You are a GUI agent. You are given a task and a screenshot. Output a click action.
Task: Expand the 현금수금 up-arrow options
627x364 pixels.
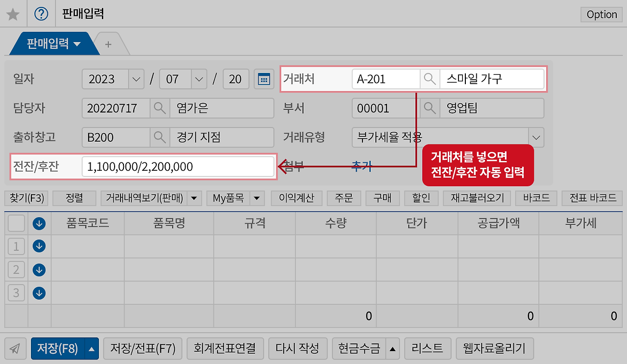(393, 349)
